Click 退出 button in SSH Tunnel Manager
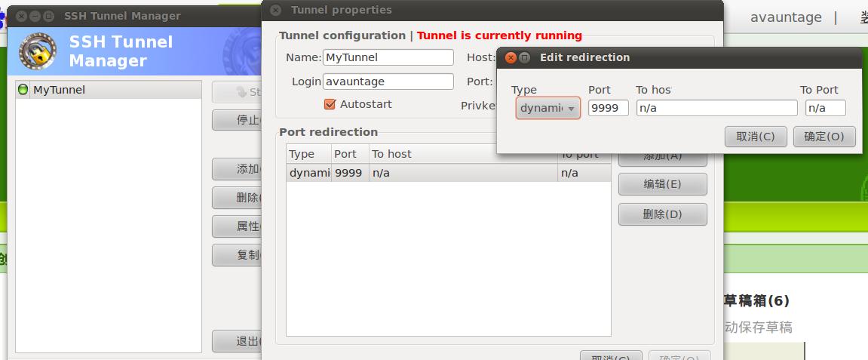This screenshot has width=868, height=360. [x=237, y=341]
